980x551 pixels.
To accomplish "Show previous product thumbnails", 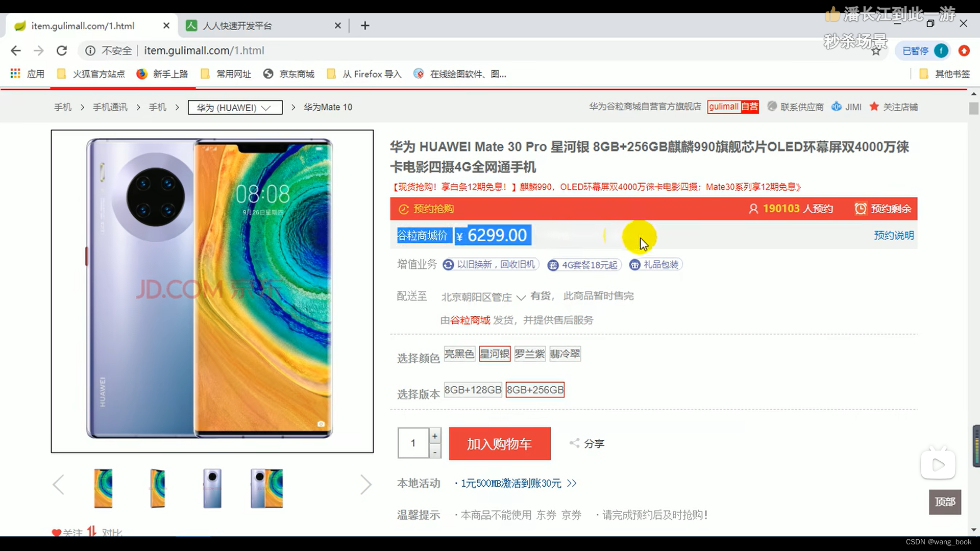I will pyautogui.click(x=58, y=484).
